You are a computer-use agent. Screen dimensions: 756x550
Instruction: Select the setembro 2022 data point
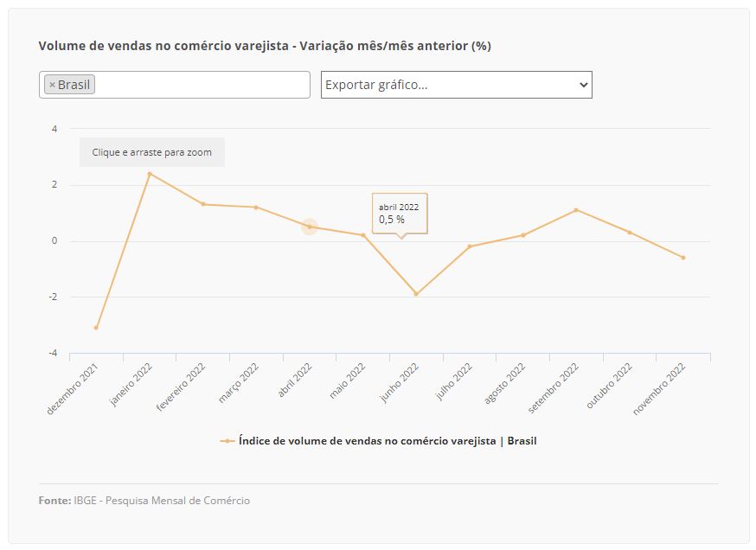pyautogui.click(x=576, y=210)
